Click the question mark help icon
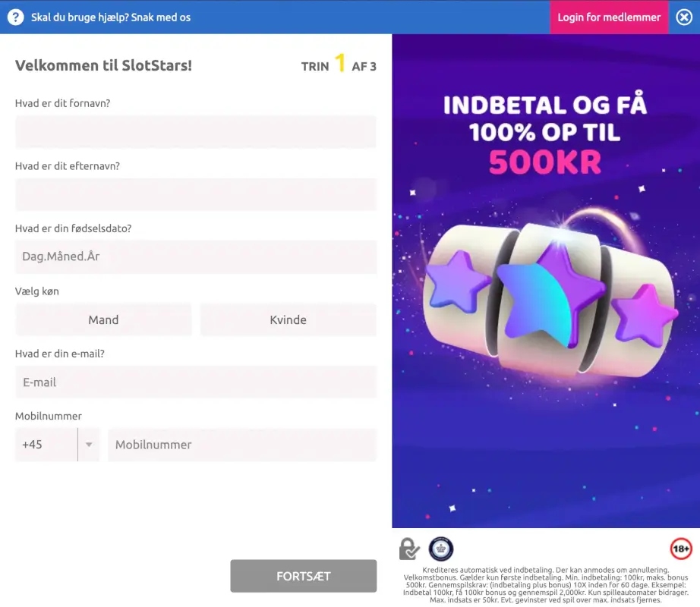Viewport: 700px width, 607px height. point(15,17)
